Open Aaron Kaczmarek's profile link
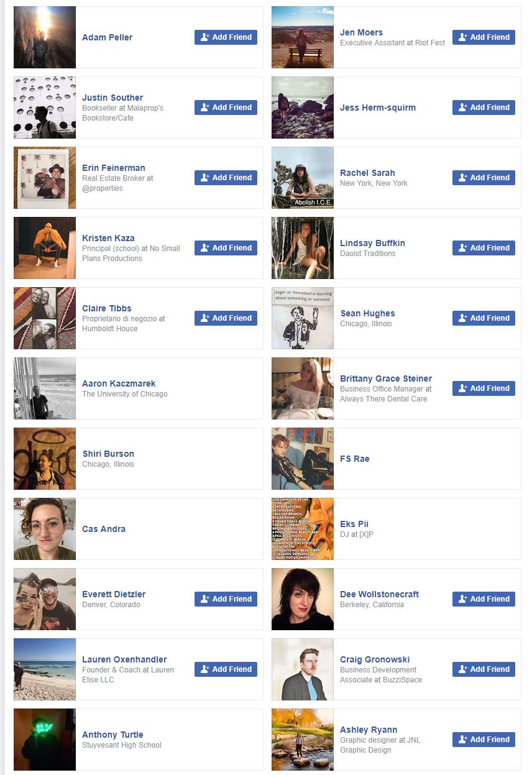 pos(119,383)
